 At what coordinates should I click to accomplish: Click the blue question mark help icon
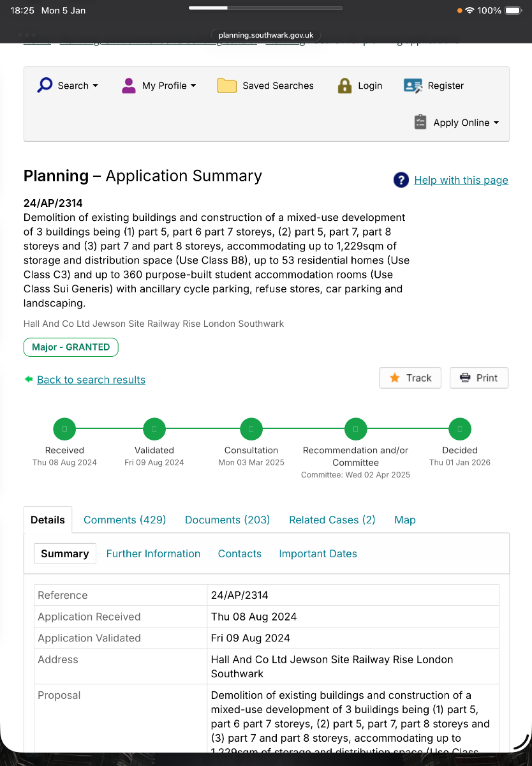[401, 180]
